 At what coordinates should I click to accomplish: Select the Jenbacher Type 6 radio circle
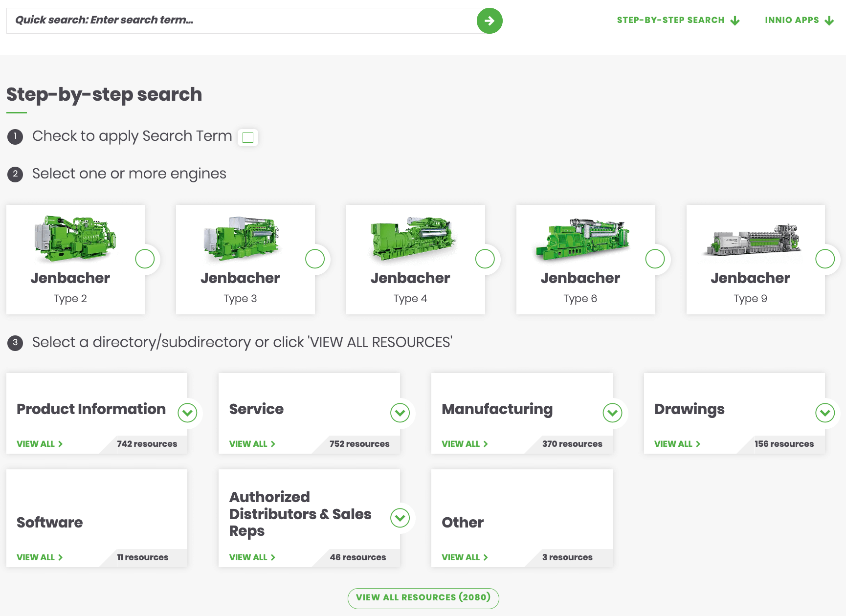pos(655,259)
